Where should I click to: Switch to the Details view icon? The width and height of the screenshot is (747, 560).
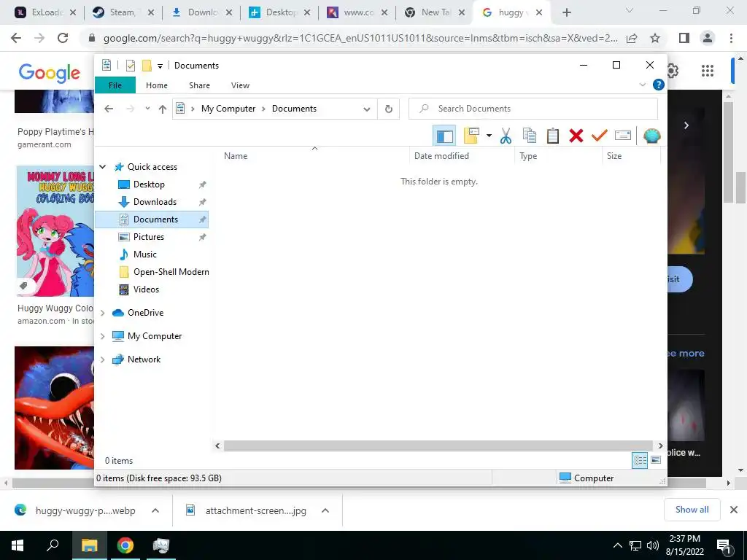[640, 460]
